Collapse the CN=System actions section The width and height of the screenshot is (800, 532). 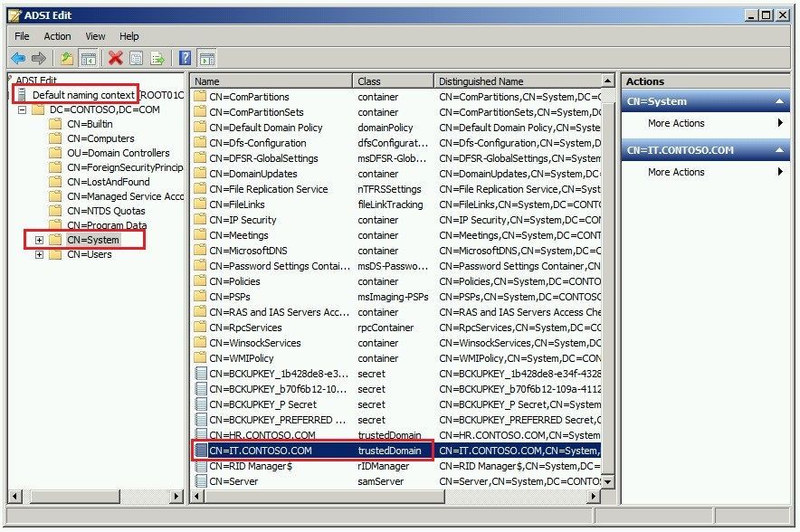coord(779,101)
